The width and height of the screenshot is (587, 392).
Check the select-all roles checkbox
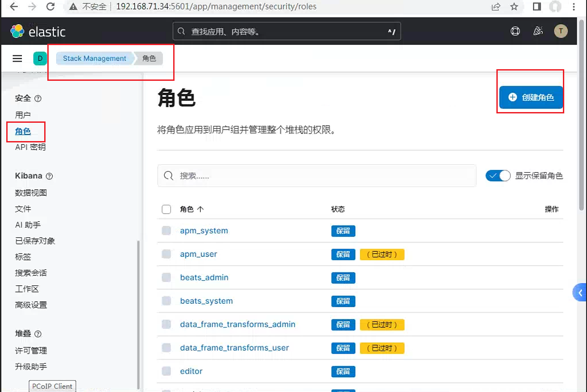[x=167, y=209]
